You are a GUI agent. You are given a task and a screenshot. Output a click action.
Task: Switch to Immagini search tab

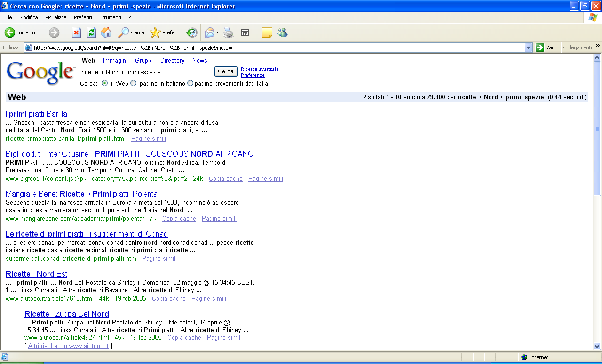click(x=115, y=60)
